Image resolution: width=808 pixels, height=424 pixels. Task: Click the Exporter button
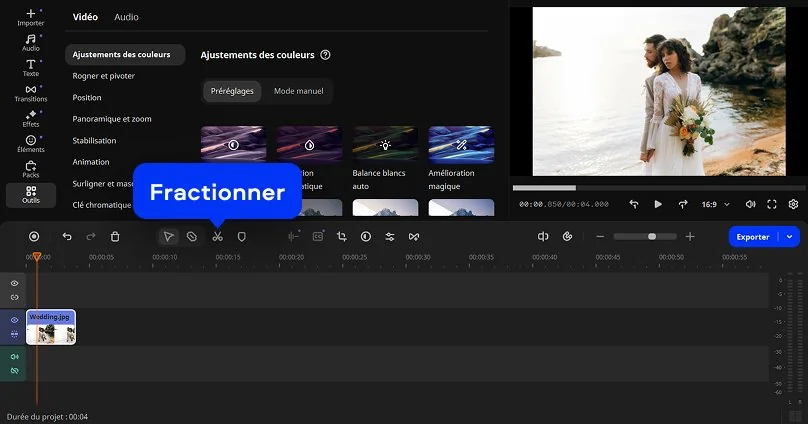click(x=753, y=237)
